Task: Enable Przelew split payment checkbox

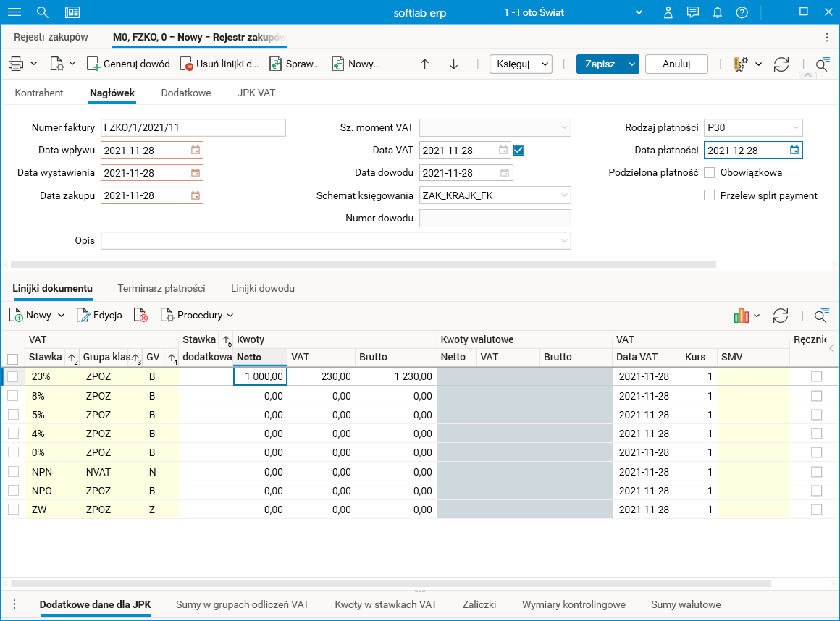Action: point(710,195)
